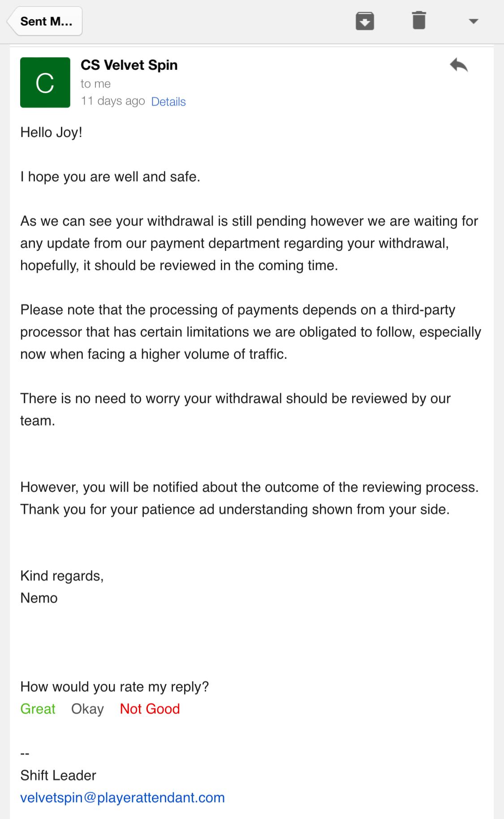Expand the message Details link
This screenshot has width=504, height=819.
click(x=168, y=102)
